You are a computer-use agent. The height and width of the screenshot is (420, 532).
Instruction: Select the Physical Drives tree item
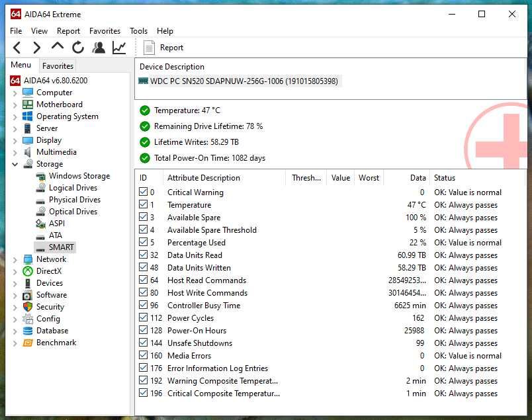[x=75, y=200]
